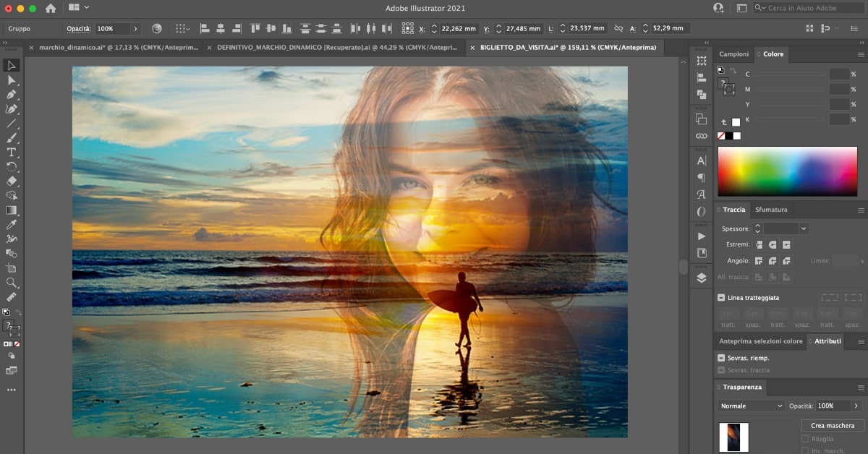Viewport: 868px width, 454px height.
Task: Select the Eraser tool
Action: (12, 181)
